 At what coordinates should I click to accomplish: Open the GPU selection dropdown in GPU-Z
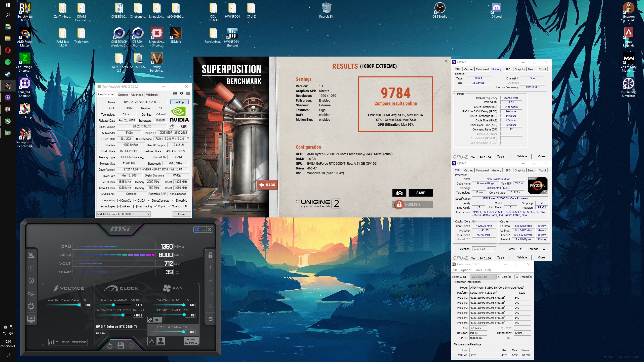124,214
